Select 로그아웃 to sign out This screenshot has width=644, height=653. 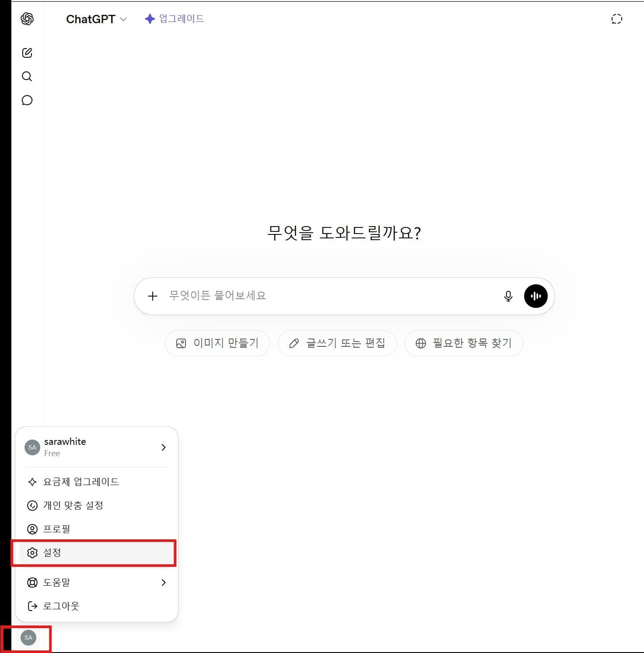pyautogui.click(x=96, y=606)
